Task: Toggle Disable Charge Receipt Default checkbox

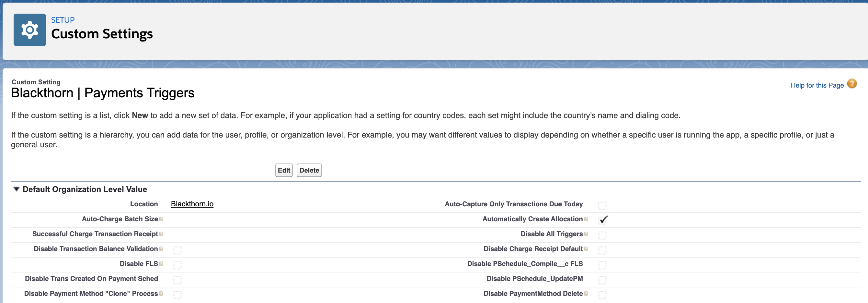Action: point(602,250)
